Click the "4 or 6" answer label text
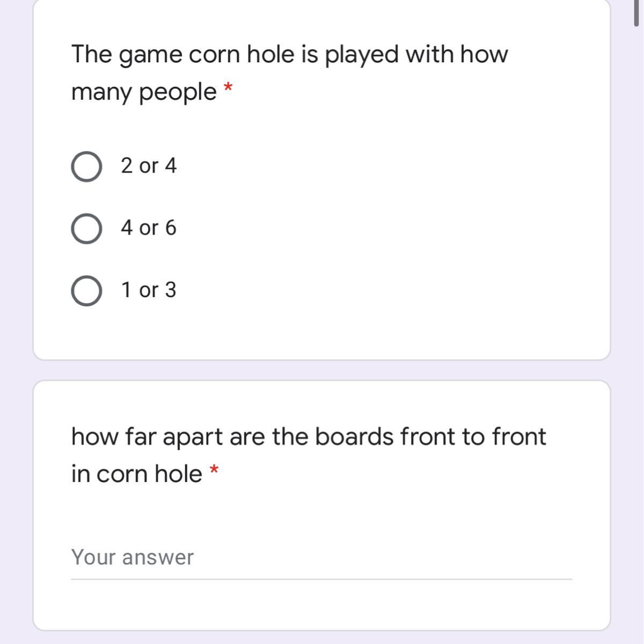The image size is (644, 644). click(149, 228)
